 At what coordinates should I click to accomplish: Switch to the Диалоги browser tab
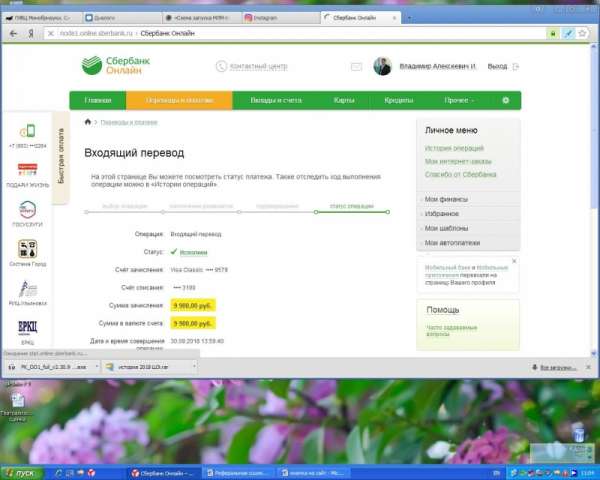click(122, 18)
